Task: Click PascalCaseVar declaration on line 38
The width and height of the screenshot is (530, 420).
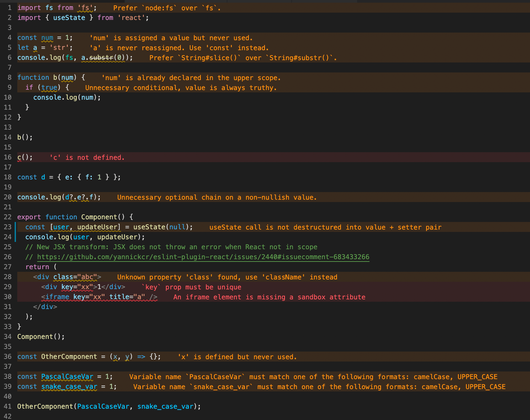Action: [67, 376]
